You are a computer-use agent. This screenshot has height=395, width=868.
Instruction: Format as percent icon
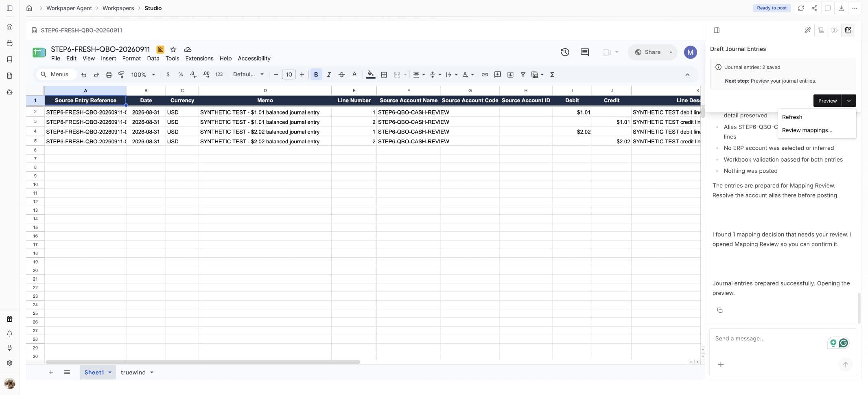coord(181,75)
